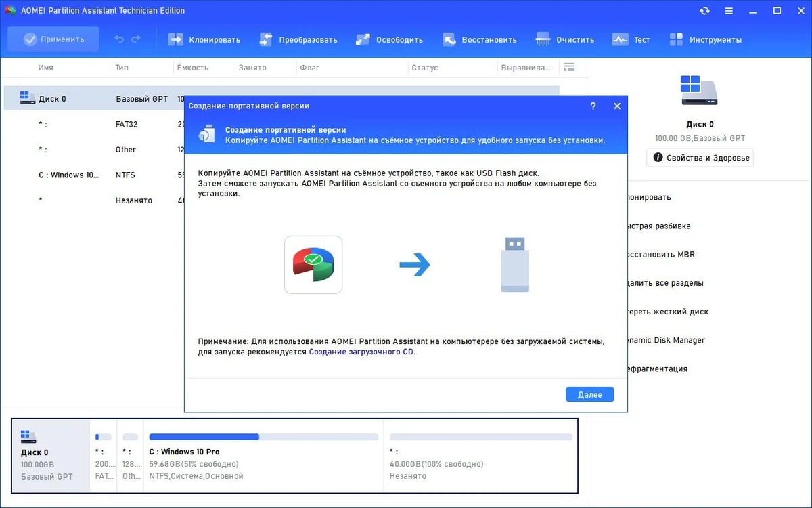This screenshot has height=508, width=812.
Task: Click the portable version header icon
Action: click(208, 135)
